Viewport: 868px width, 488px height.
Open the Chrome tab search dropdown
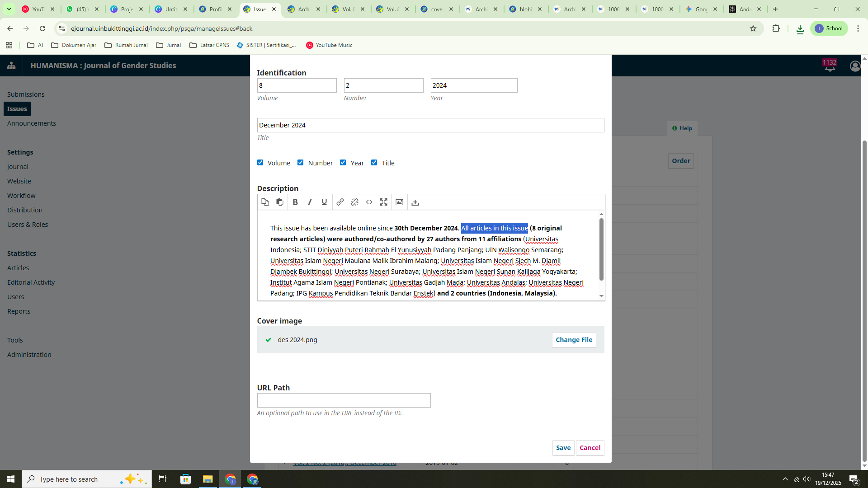pos(9,9)
